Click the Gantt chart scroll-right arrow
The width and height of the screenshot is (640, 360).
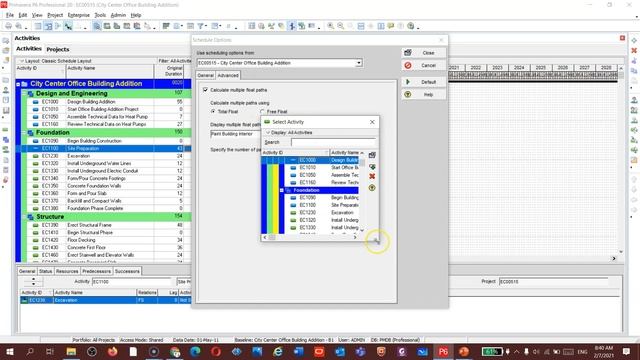click(613, 258)
